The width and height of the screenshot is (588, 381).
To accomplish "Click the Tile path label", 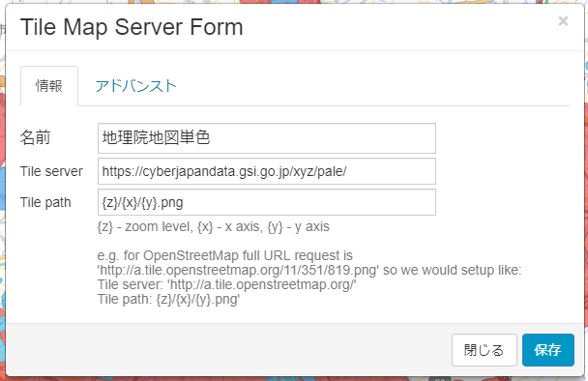I will [45, 202].
